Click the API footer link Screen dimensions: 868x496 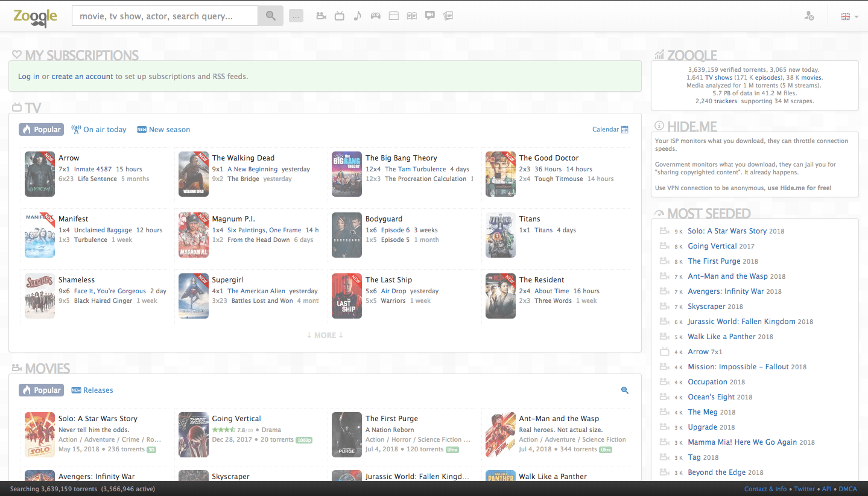click(x=826, y=489)
